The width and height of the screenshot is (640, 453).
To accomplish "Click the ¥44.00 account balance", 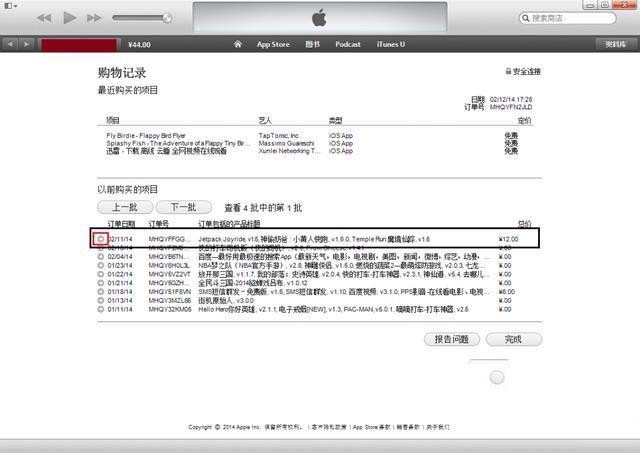I will [x=139, y=44].
